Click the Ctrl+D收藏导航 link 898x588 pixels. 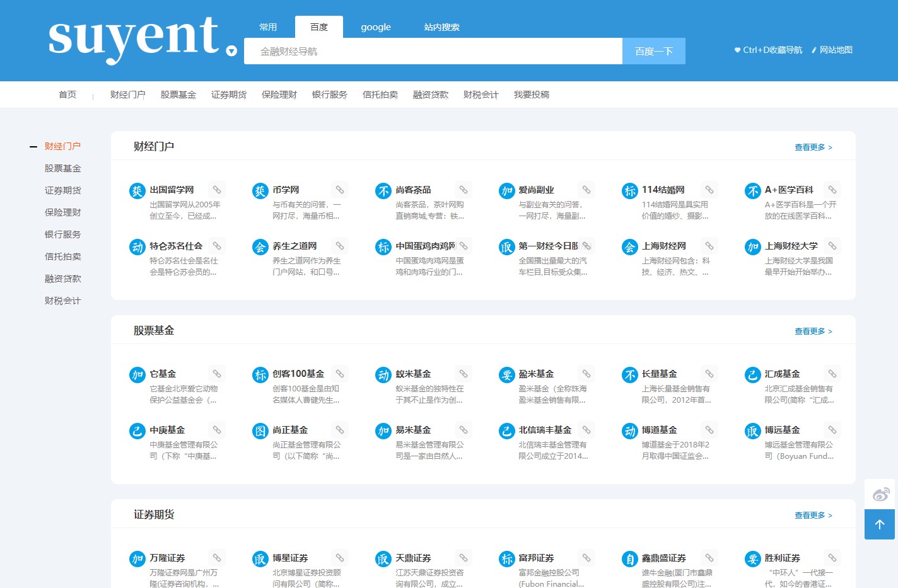tap(768, 50)
